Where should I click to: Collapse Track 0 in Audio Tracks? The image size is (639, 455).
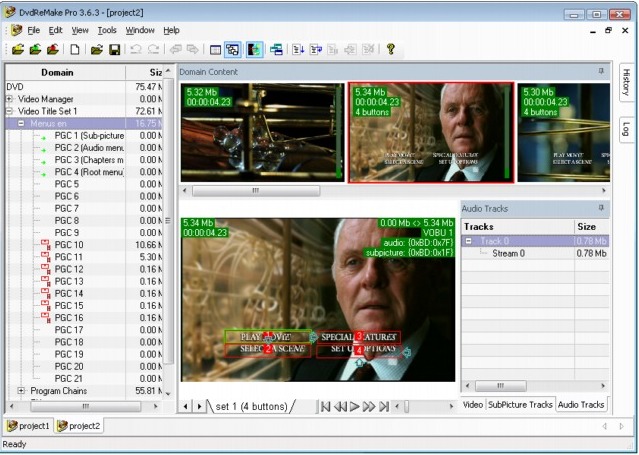469,241
